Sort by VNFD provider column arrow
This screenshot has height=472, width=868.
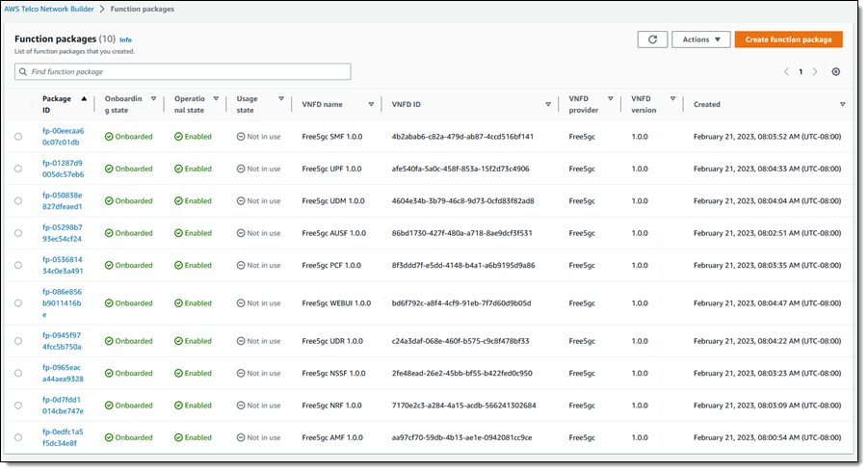click(611, 99)
